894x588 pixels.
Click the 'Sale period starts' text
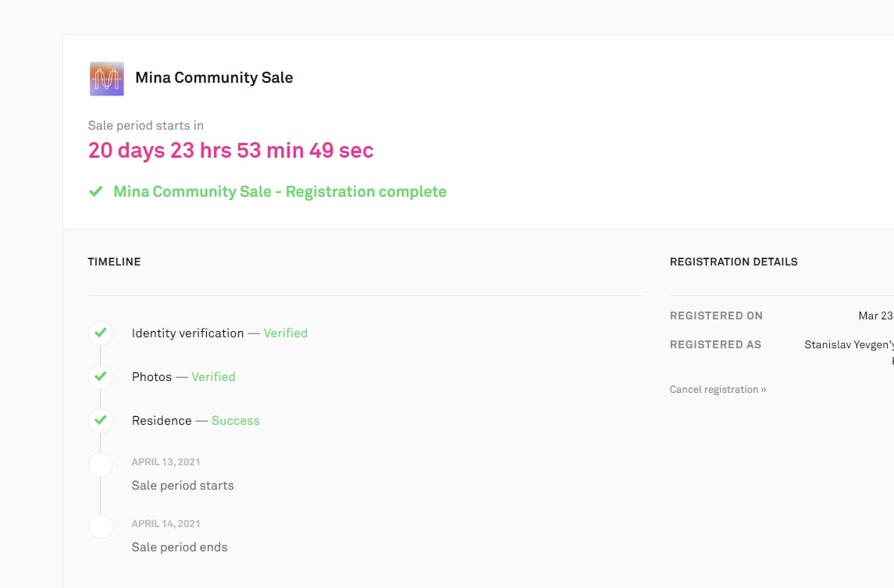(x=183, y=486)
